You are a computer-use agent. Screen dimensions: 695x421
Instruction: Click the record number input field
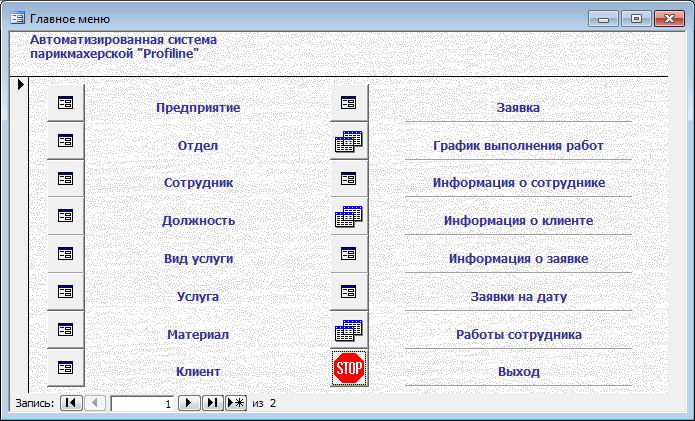[141, 403]
